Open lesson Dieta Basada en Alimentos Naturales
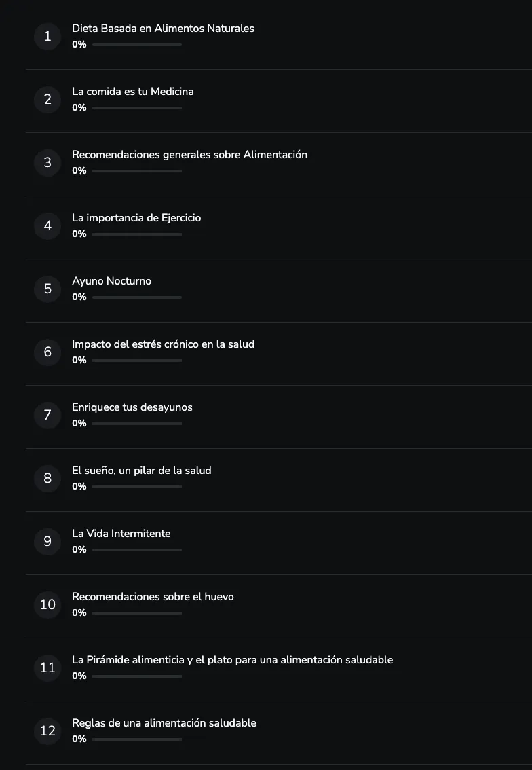532x770 pixels. coord(163,29)
